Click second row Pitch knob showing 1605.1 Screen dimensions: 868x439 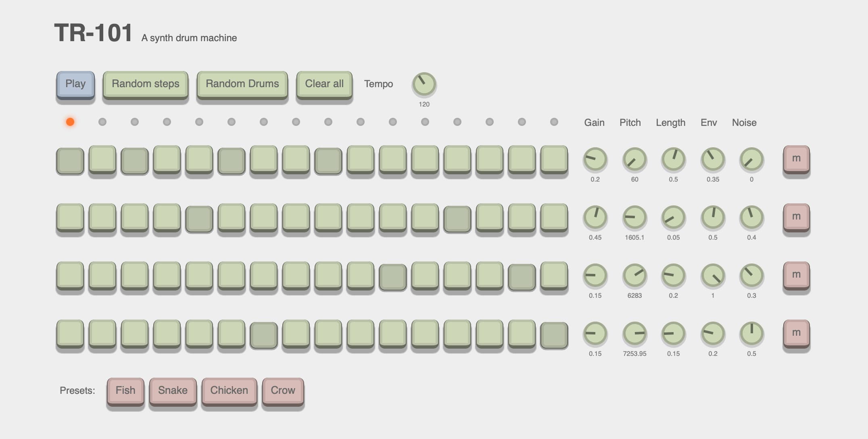click(634, 217)
